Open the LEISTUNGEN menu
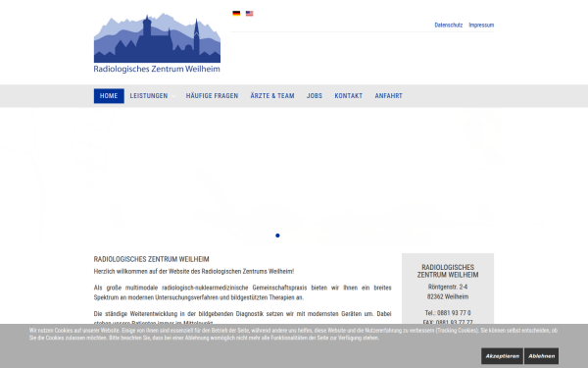The width and height of the screenshot is (588, 368). click(149, 96)
